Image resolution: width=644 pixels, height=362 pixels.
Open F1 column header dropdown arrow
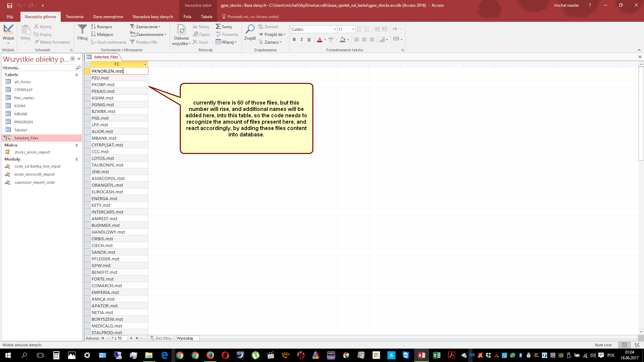(x=145, y=64)
